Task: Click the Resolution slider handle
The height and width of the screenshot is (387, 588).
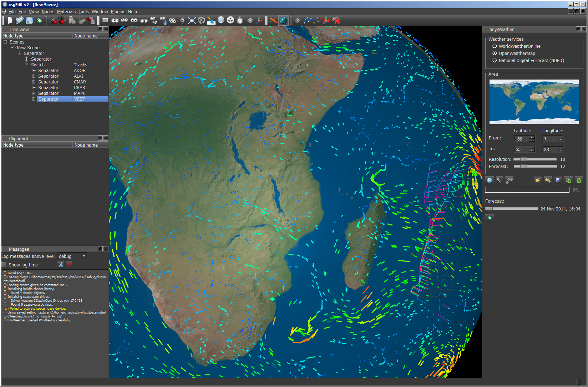Action: click(x=523, y=159)
